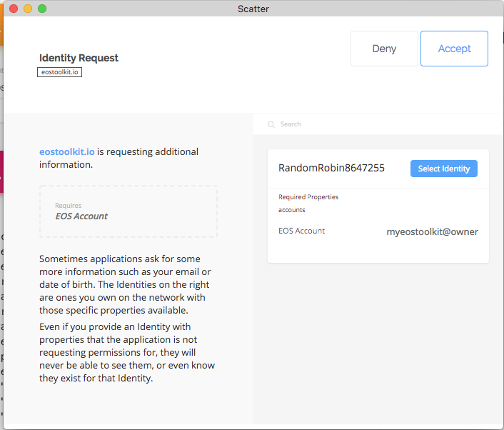Click the Required Properties label
The height and width of the screenshot is (430, 504).
308,197
